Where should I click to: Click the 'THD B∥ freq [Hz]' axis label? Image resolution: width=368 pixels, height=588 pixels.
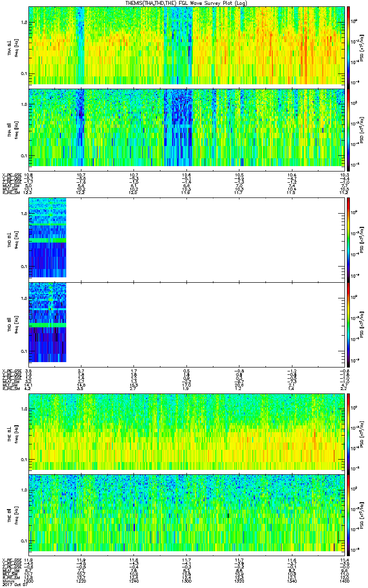pos(13,324)
